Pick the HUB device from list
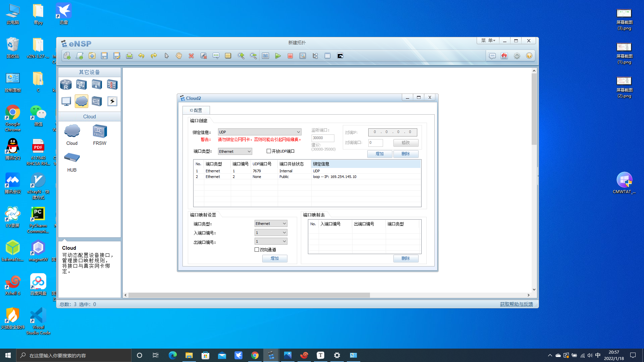The image size is (644, 362). (x=72, y=162)
